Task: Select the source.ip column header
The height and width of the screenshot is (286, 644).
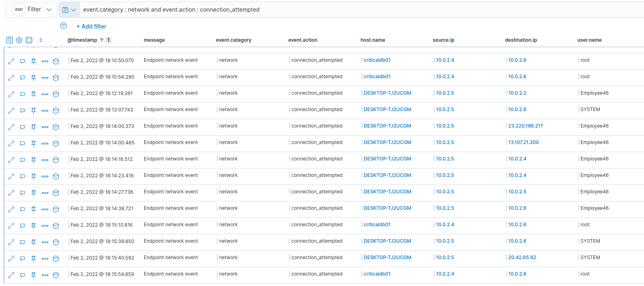Action: [444, 40]
